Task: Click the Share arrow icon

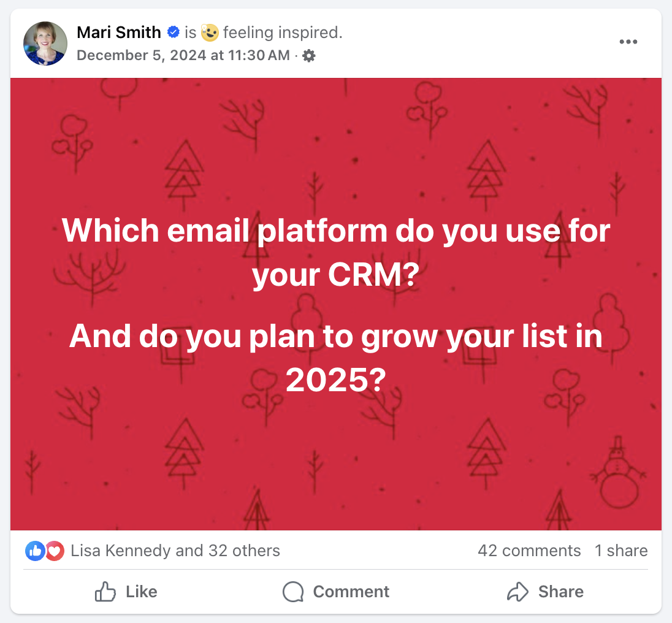Action: pyautogui.click(x=518, y=591)
